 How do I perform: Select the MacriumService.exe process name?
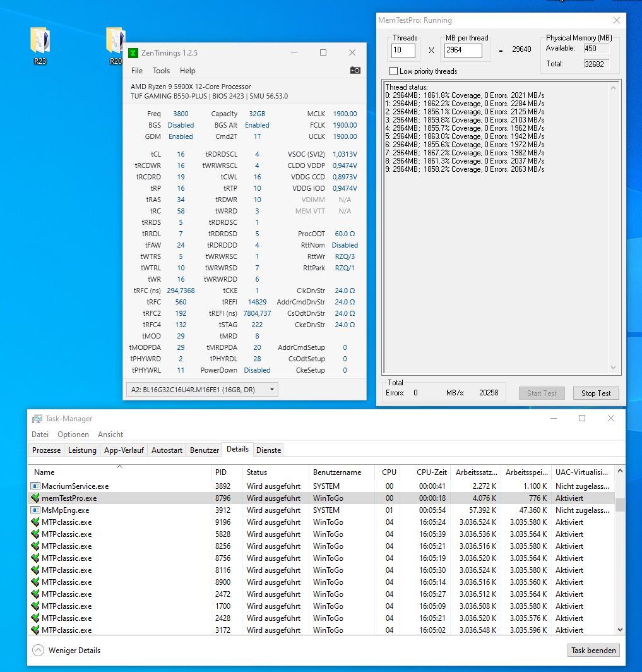pos(75,486)
